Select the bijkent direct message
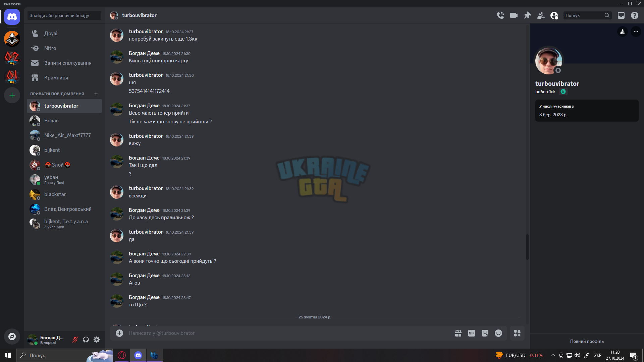 click(x=64, y=150)
